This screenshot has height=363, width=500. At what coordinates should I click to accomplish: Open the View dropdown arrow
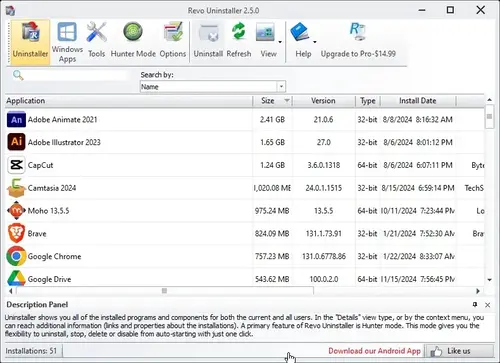(280, 42)
